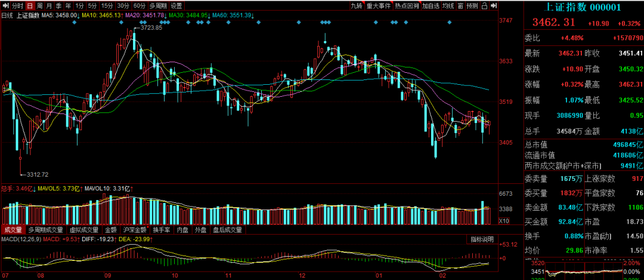
Task: Select the 虚拟成交量 tab
Action: pos(84,230)
